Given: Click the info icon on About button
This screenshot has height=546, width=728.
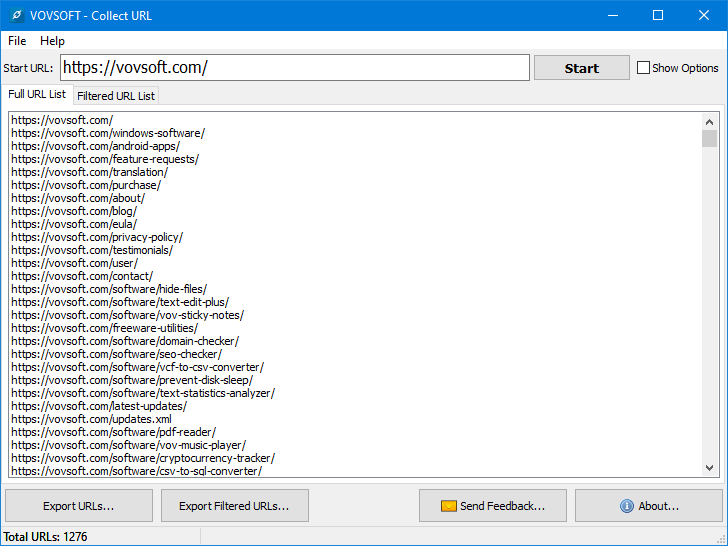Looking at the screenshot, I should 627,506.
